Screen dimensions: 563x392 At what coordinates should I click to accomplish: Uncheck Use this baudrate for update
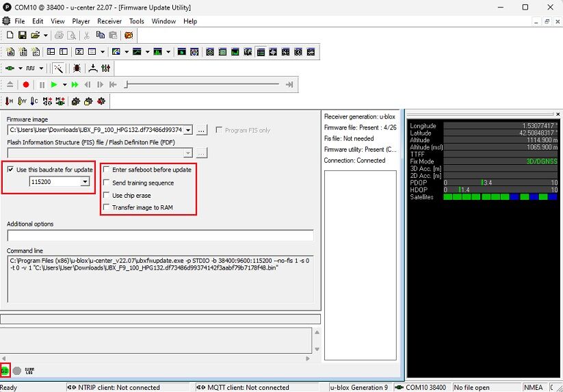pyautogui.click(x=10, y=170)
